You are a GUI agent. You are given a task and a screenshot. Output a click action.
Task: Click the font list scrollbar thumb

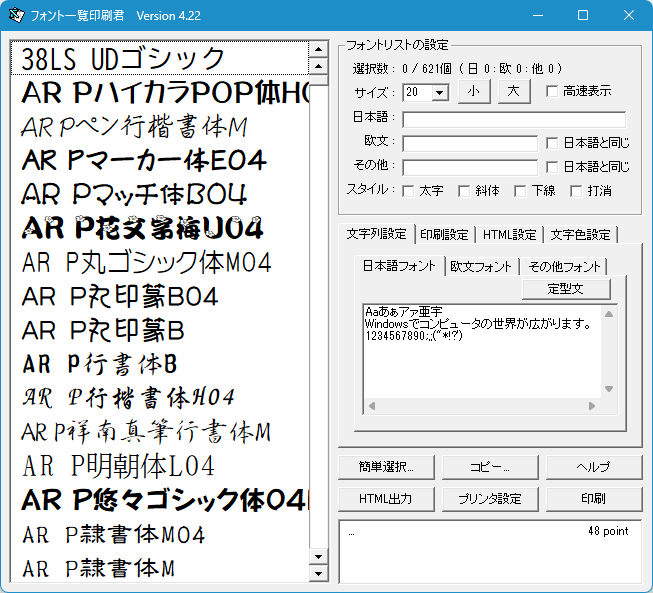[x=319, y=80]
